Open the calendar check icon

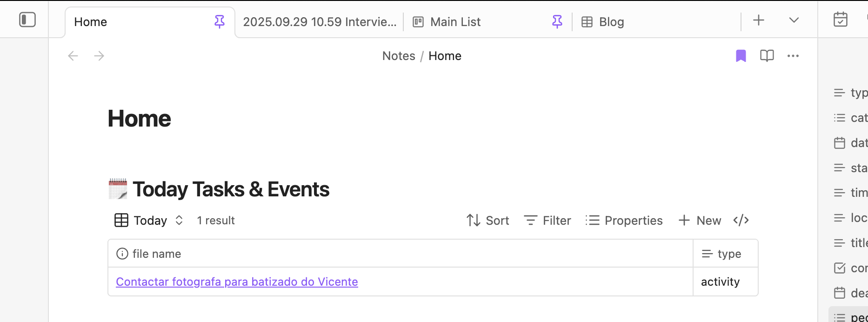841,20
